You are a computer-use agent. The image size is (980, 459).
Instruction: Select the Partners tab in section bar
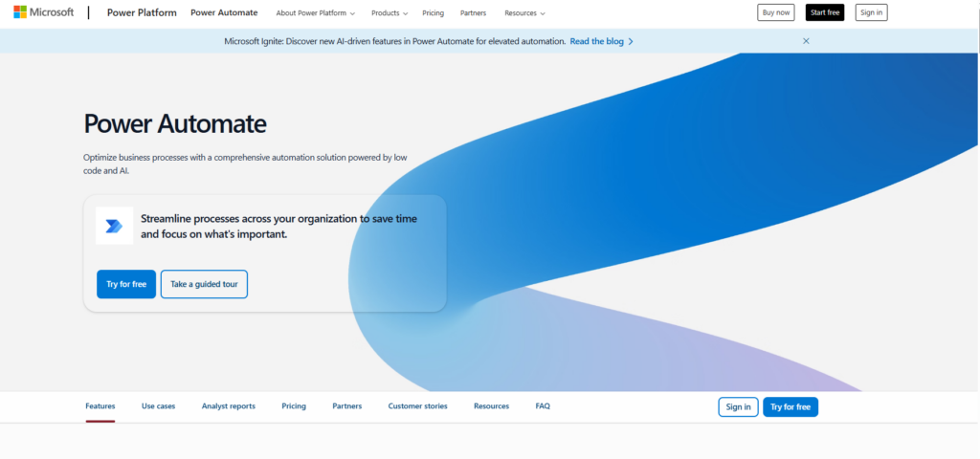coord(346,405)
